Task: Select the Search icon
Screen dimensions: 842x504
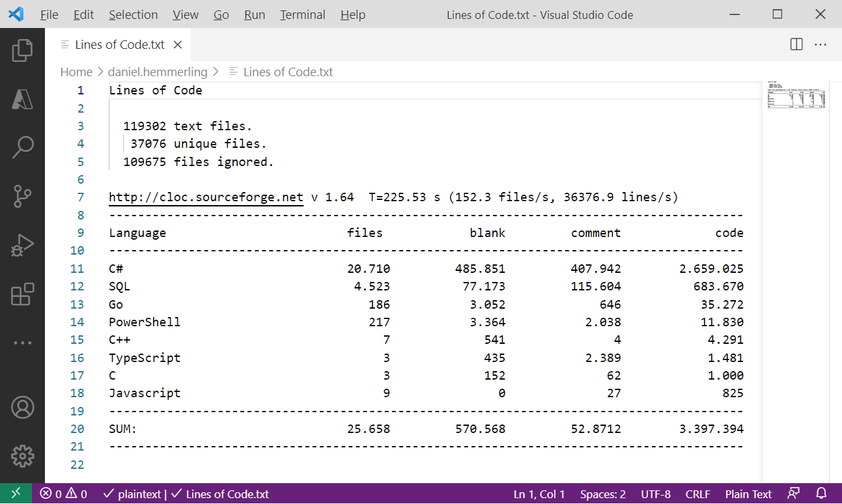Action: pos(23,147)
